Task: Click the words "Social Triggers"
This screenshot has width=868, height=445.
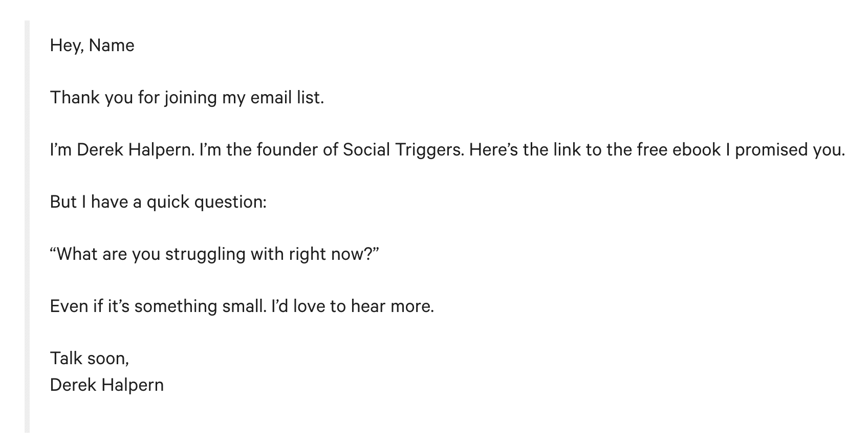Action: (x=403, y=149)
